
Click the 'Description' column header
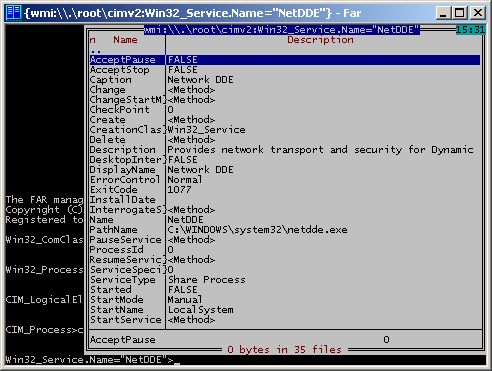point(320,40)
